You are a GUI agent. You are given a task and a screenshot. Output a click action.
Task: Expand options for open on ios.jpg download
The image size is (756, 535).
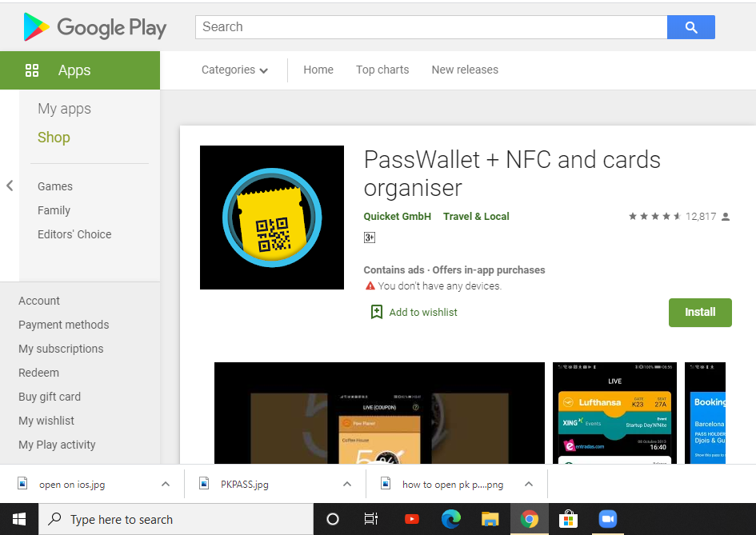(166, 484)
